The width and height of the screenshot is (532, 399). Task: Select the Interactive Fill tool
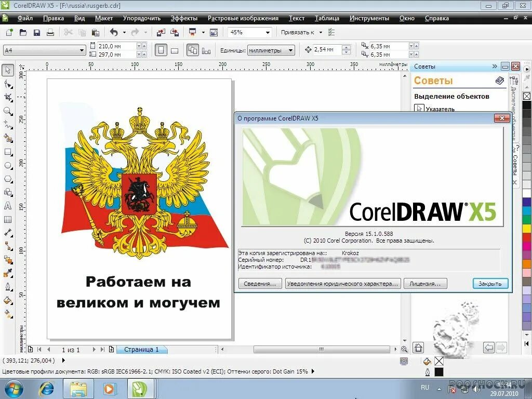pyautogui.click(x=8, y=314)
